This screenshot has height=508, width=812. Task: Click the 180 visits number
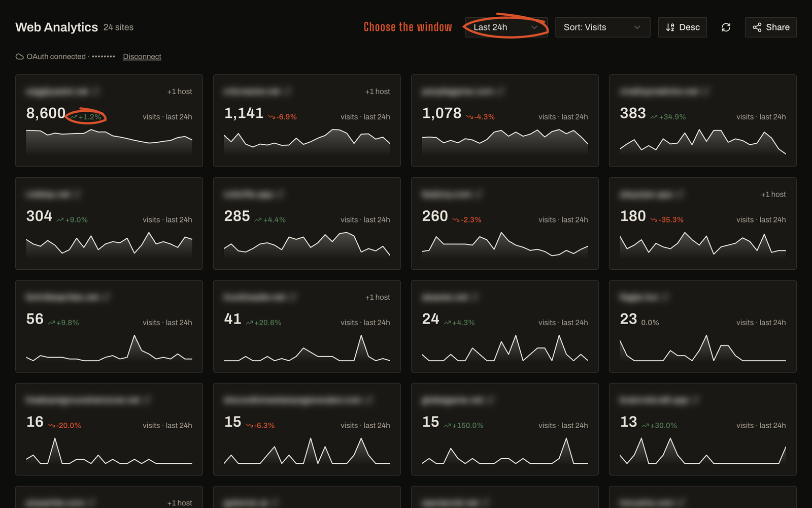(633, 216)
